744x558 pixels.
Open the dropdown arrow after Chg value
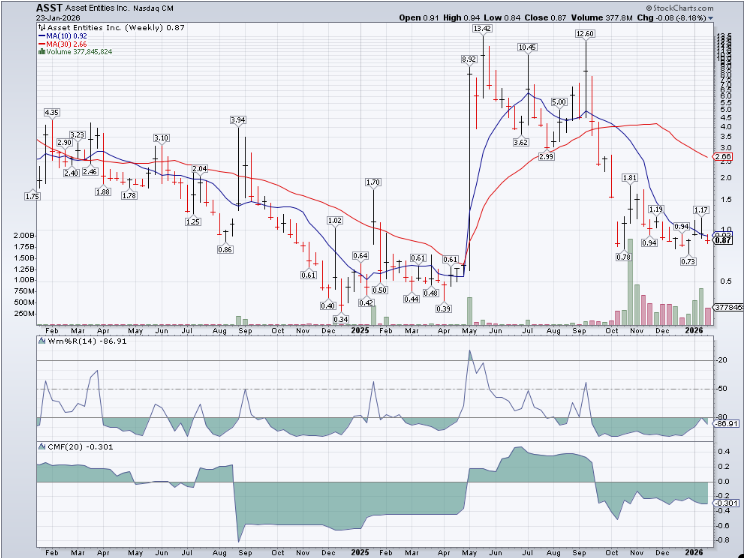point(711,18)
